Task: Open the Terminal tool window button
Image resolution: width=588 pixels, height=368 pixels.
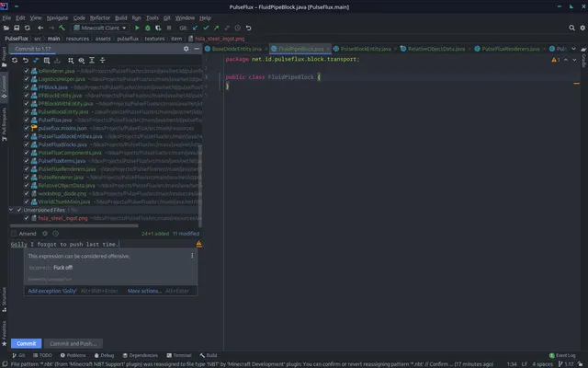Action: (x=179, y=355)
